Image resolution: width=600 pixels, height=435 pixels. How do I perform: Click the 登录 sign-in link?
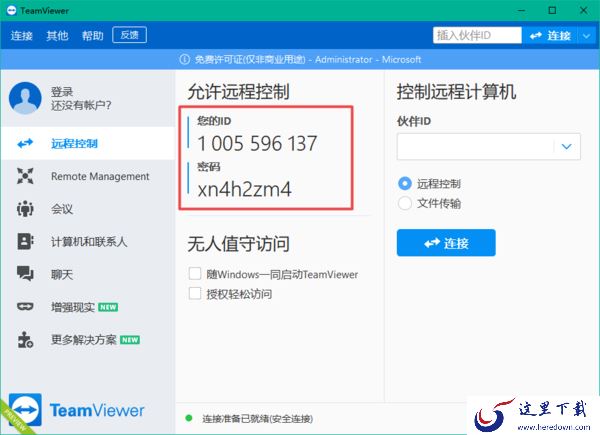62,91
